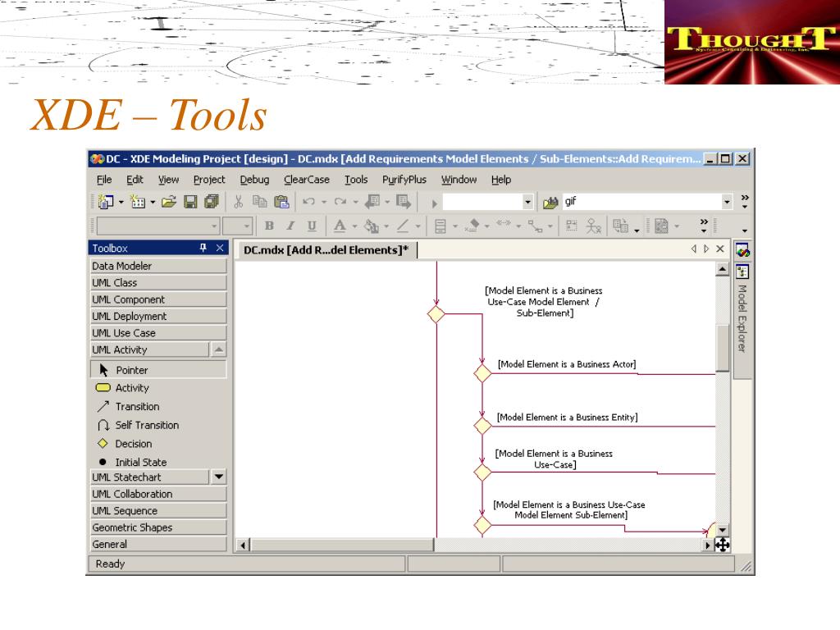Image resolution: width=840 pixels, height=630 pixels.
Task: Select the Activity tool in the Toolbox
Action: click(158, 388)
